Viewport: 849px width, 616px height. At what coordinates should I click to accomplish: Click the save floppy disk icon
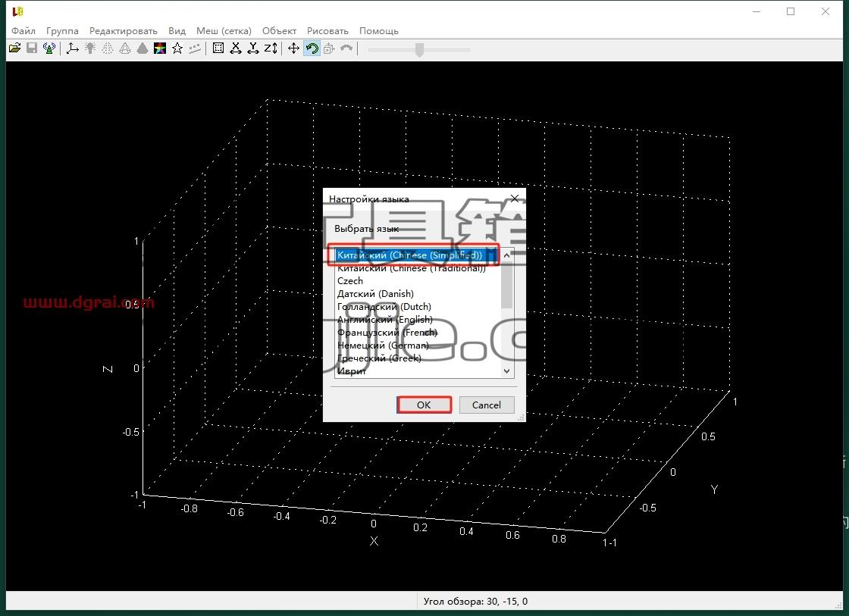pyautogui.click(x=32, y=48)
